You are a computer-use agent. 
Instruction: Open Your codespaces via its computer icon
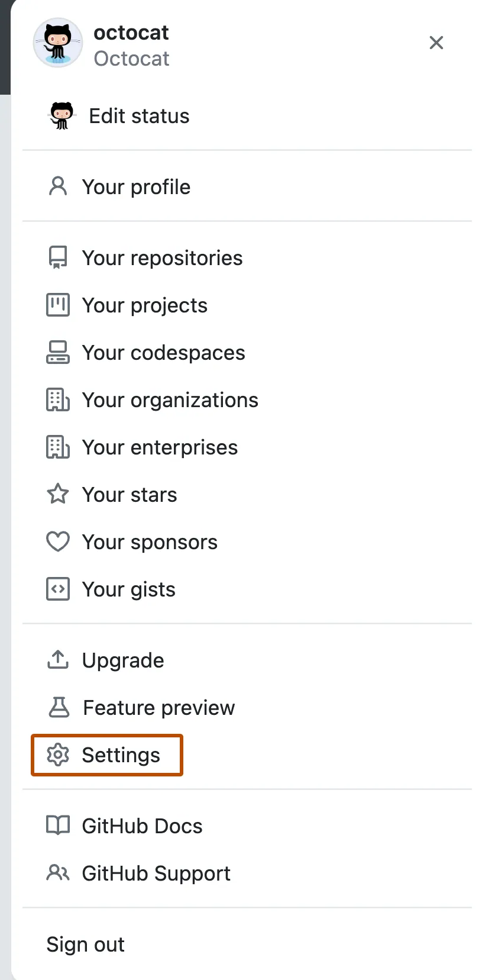click(x=57, y=352)
